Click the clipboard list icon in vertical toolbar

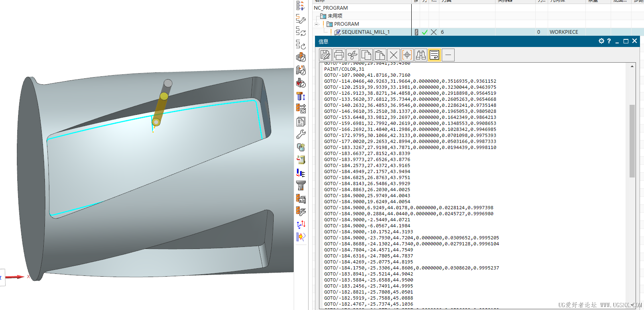[x=301, y=147]
